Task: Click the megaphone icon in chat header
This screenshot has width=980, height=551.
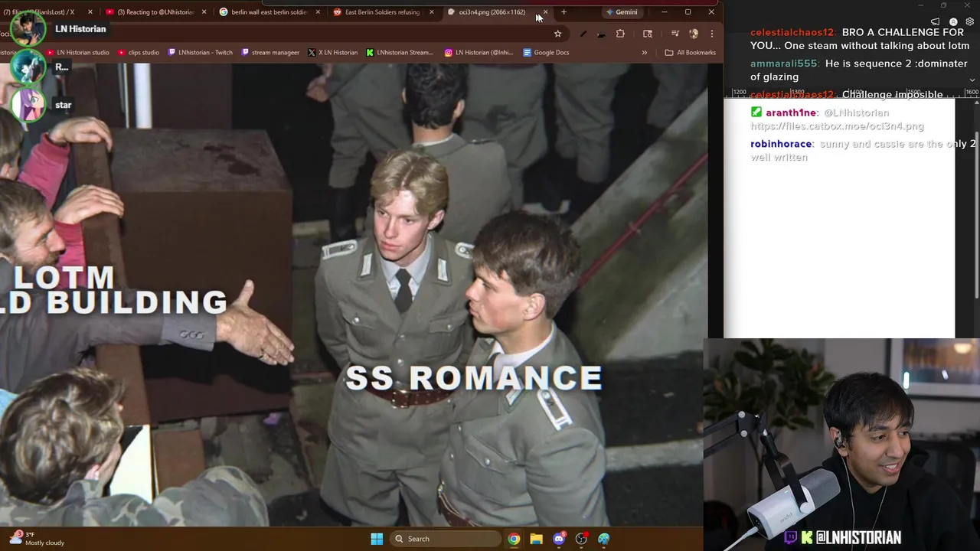Action: 935,22
